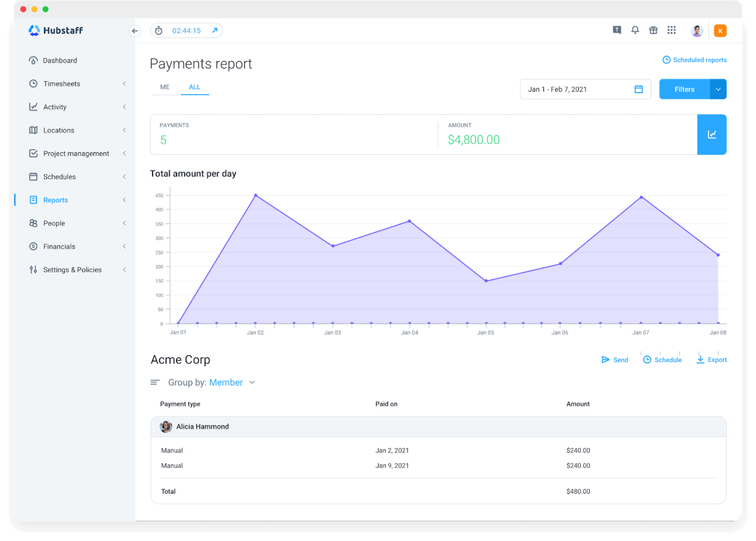Open the Filters dropdown arrow
The height and width of the screenshot is (541, 756).
[x=718, y=89]
